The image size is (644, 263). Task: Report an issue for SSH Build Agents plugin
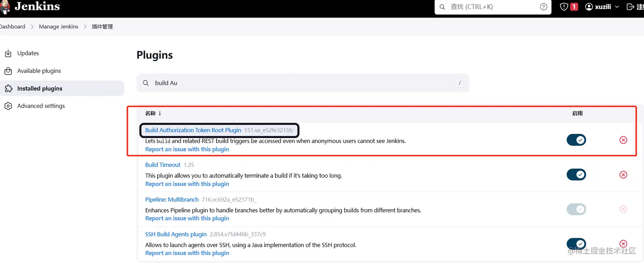pyautogui.click(x=187, y=253)
